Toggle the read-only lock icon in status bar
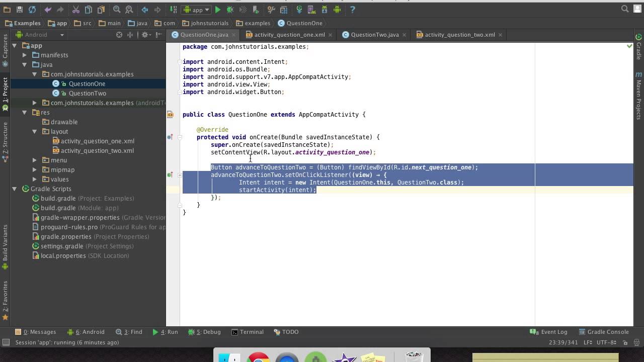644x362 pixels. [x=625, y=342]
